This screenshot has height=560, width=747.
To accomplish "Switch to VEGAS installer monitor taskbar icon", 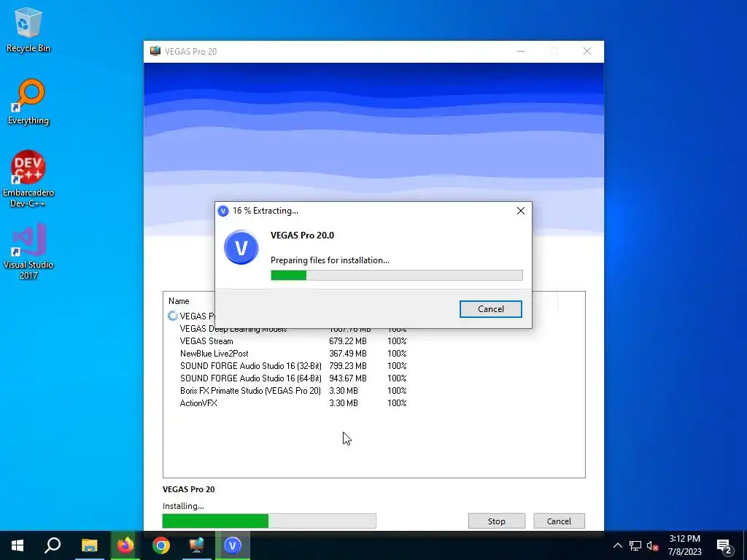I will [x=197, y=545].
